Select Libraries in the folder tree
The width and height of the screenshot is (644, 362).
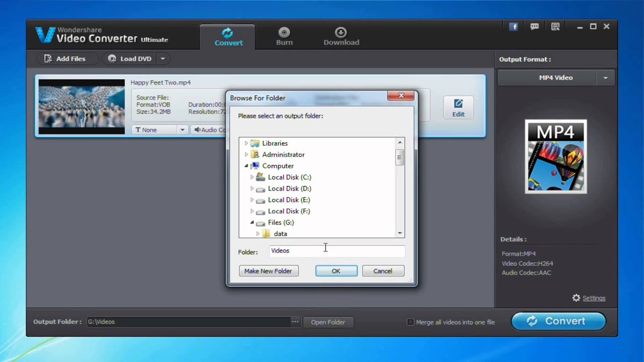point(275,143)
